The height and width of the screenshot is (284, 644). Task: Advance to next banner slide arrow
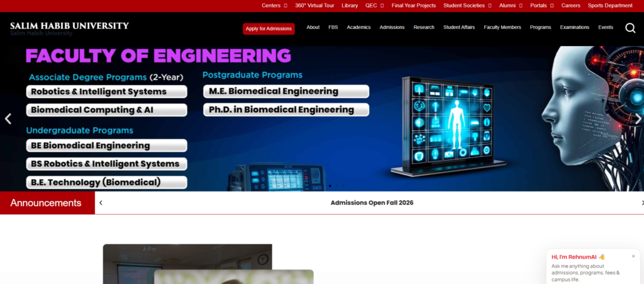point(638,119)
